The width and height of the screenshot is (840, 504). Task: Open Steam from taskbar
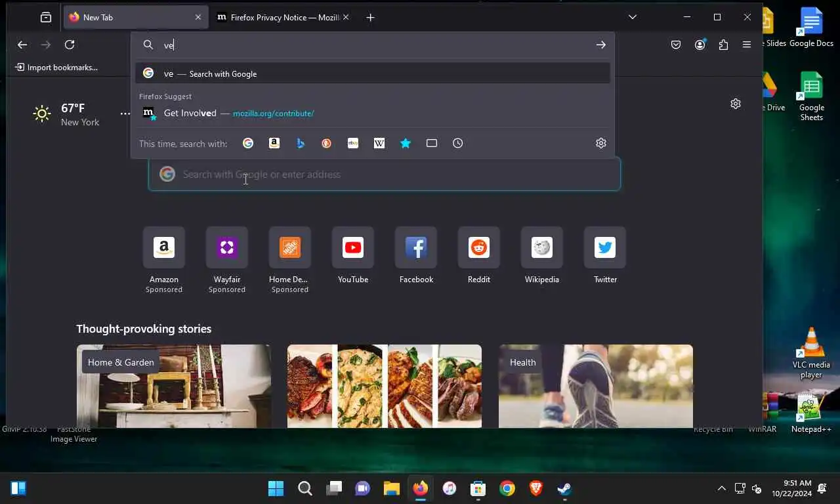coord(564,488)
